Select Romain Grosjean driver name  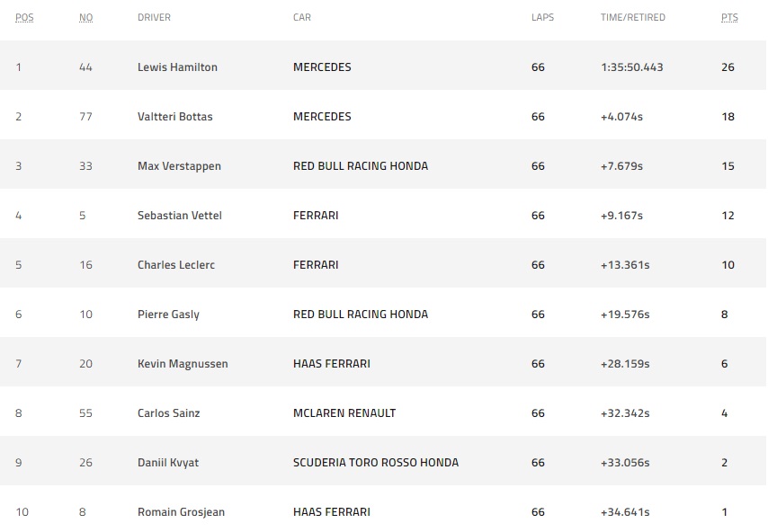[x=181, y=512]
